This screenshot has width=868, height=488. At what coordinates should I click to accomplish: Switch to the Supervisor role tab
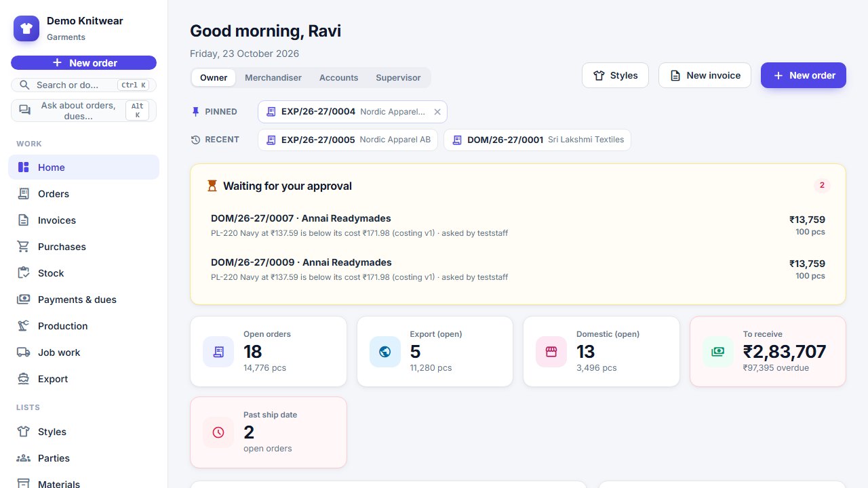(398, 78)
